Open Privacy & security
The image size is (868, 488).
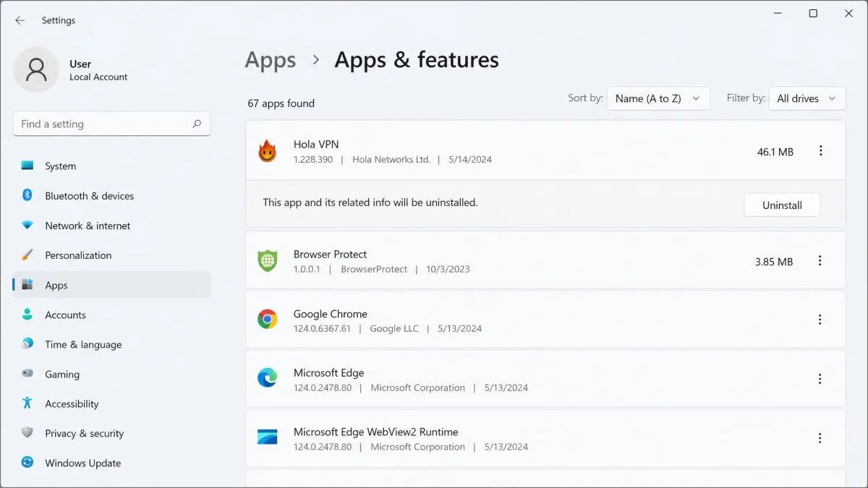[112, 432]
